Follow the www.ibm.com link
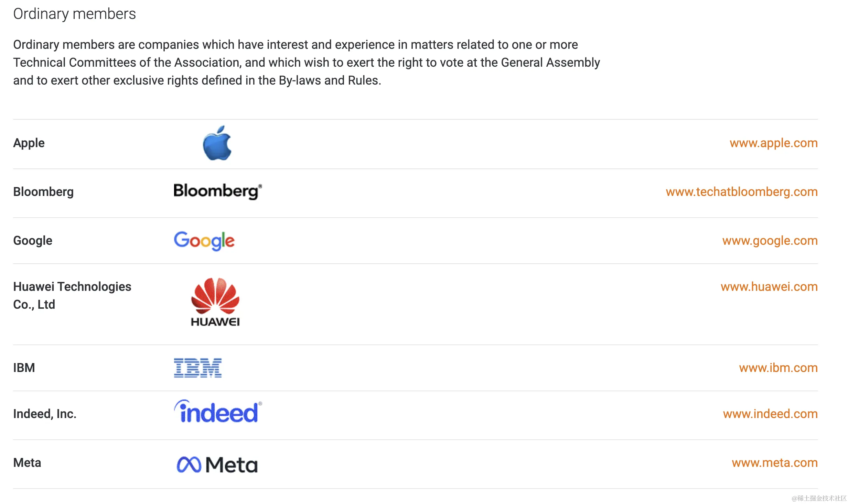This screenshot has width=849, height=504. [778, 368]
